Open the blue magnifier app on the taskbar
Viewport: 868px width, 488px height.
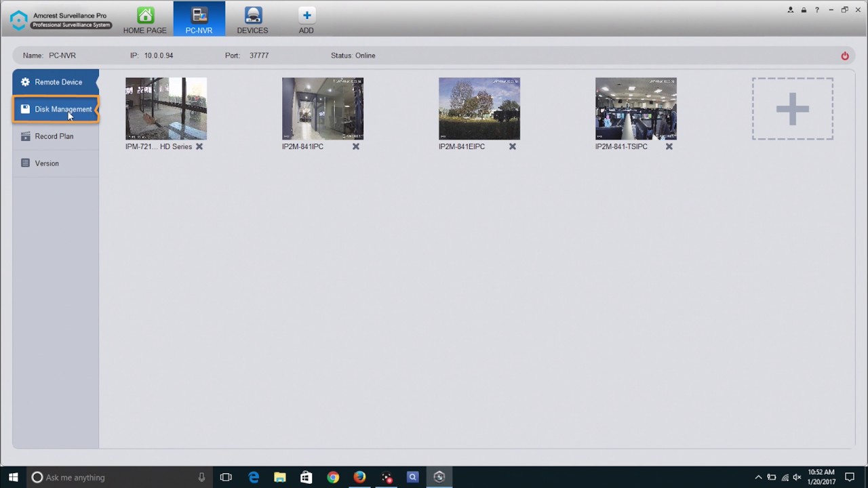(412, 477)
